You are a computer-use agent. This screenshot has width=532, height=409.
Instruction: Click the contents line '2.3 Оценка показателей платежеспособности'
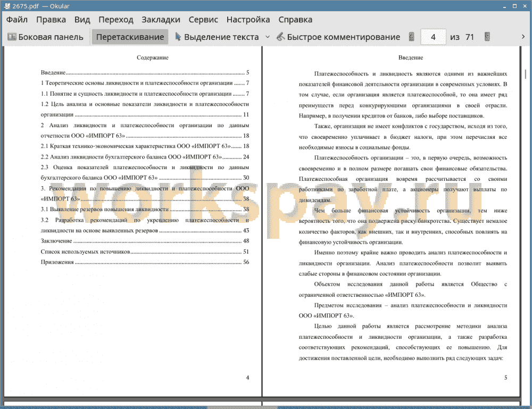[x=145, y=167]
